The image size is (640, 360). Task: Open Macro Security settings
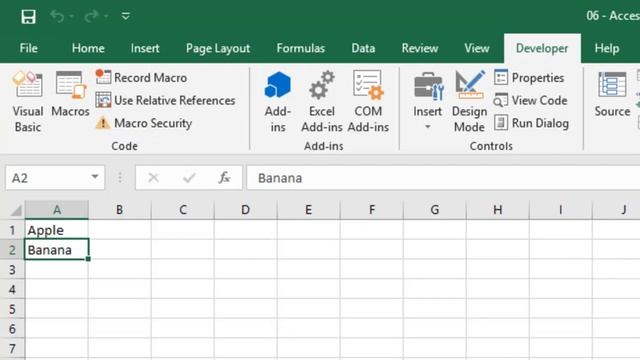pos(144,123)
